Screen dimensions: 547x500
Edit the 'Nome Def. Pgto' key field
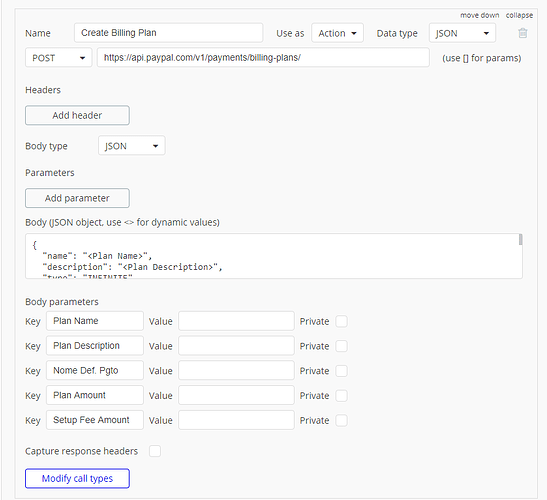(95, 371)
